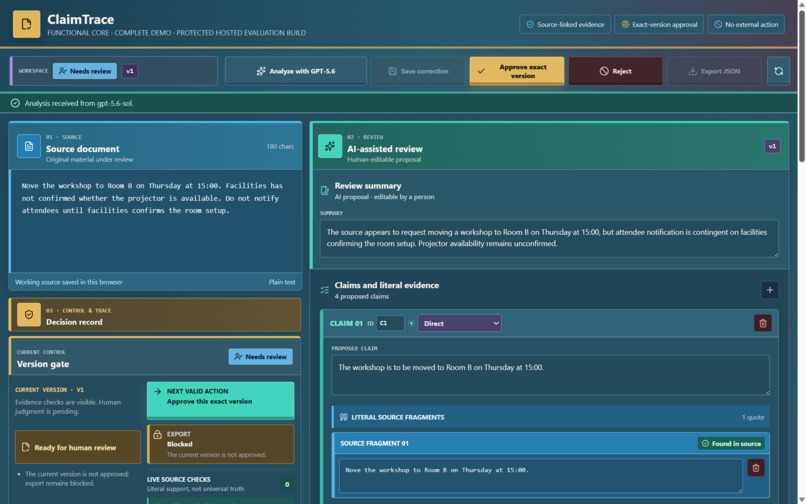
Task: Click the Exact-version approval badge
Action: click(659, 24)
